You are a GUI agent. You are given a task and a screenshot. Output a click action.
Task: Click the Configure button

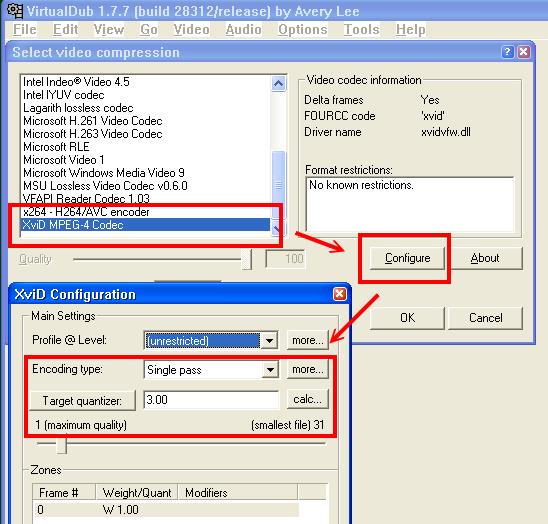click(407, 258)
